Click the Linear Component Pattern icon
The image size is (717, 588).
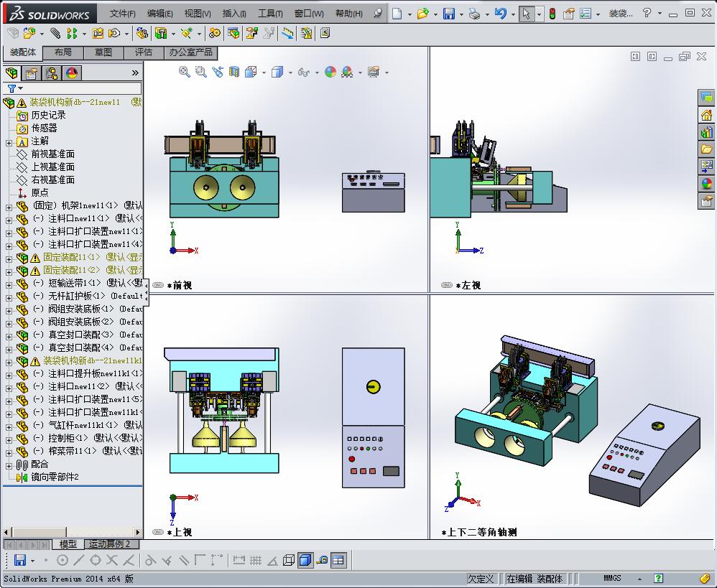[72, 33]
